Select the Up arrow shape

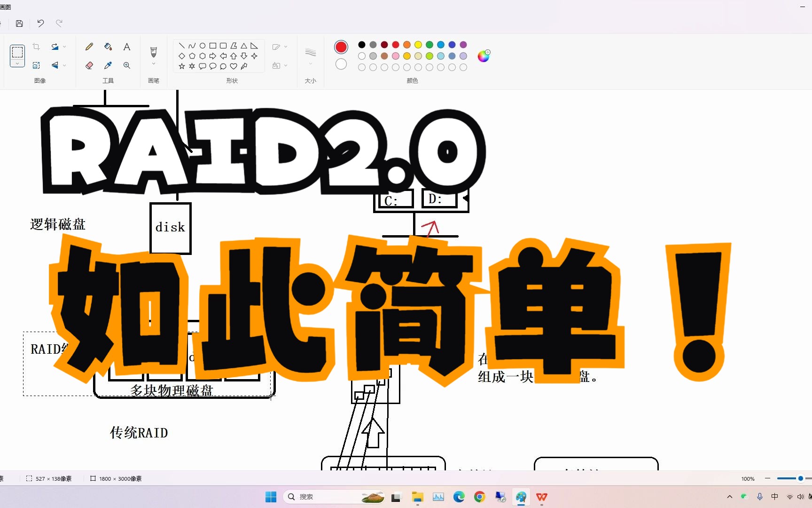tap(234, 56)
